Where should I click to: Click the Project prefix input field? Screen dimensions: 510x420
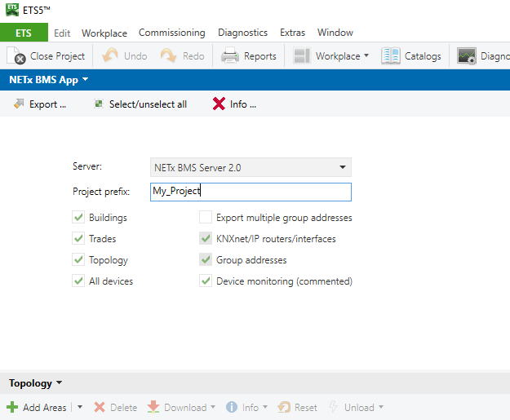click(251, 192)
